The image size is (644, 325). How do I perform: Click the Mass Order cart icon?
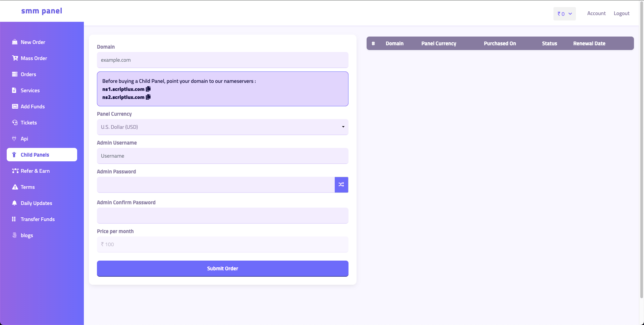pos(15,58)
